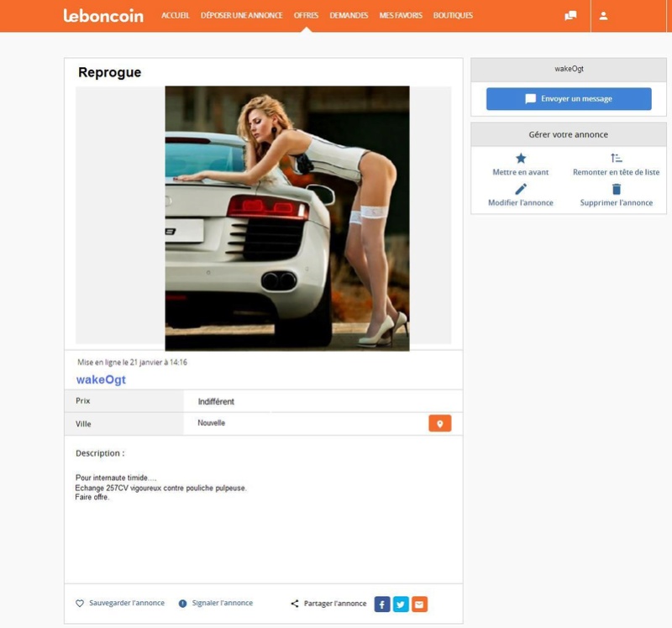Image resolution: width=672 pixels, height=628 pixels.
Task: Share the listing on Facebook
Action: click(382, 604)
